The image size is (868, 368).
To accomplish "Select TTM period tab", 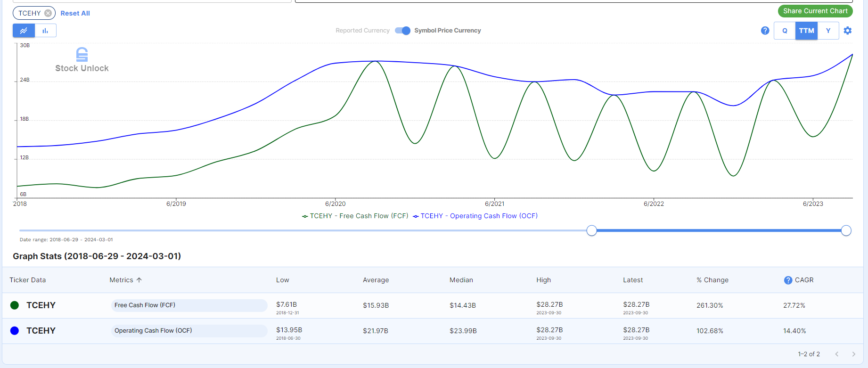I will pyautogui.click(x=806, y=31).
